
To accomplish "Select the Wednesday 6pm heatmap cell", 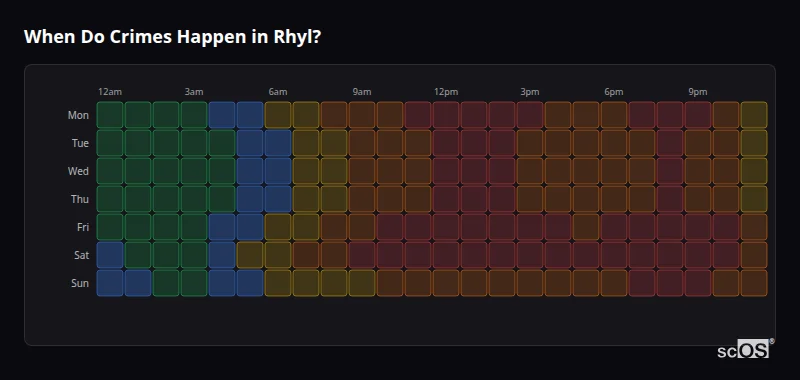I will click(614, 171).
